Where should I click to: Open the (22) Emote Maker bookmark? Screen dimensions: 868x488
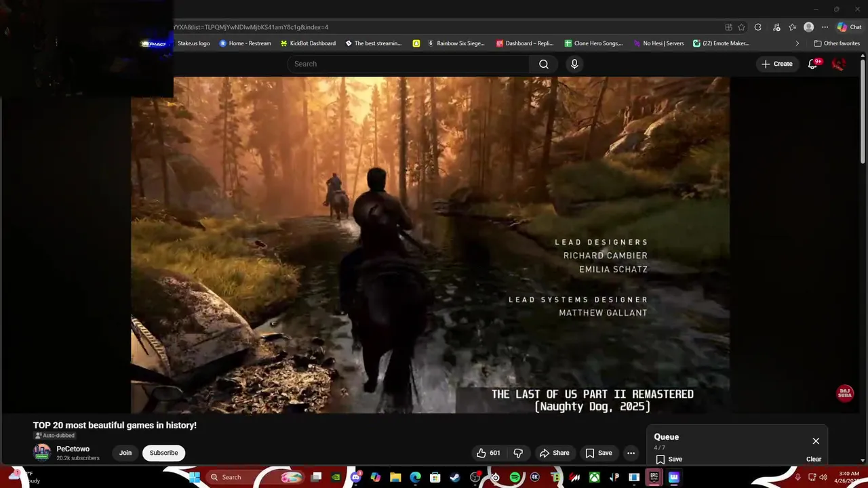[x=721, y=43]
